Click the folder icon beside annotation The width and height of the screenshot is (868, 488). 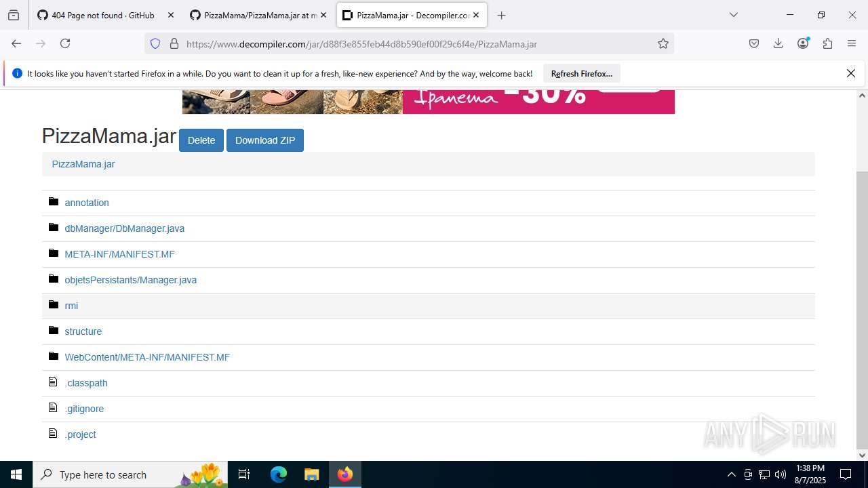(x=54, y=202)
